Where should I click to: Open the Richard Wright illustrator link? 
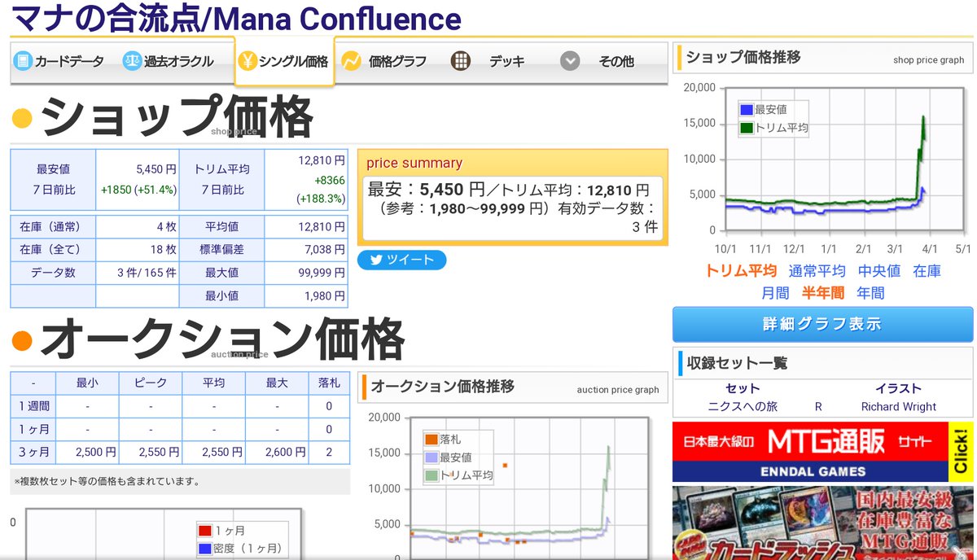pos(899,407)
